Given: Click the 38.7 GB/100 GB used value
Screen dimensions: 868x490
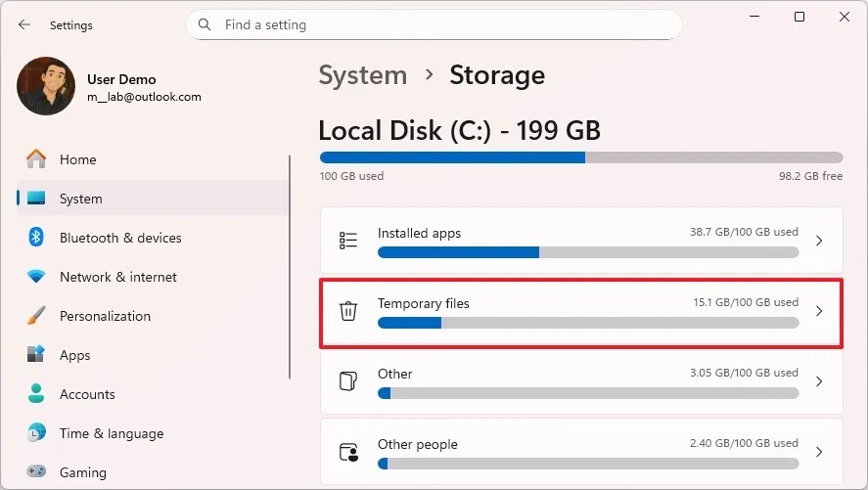Looking at the screenshot, I should (x=744, y=232).
